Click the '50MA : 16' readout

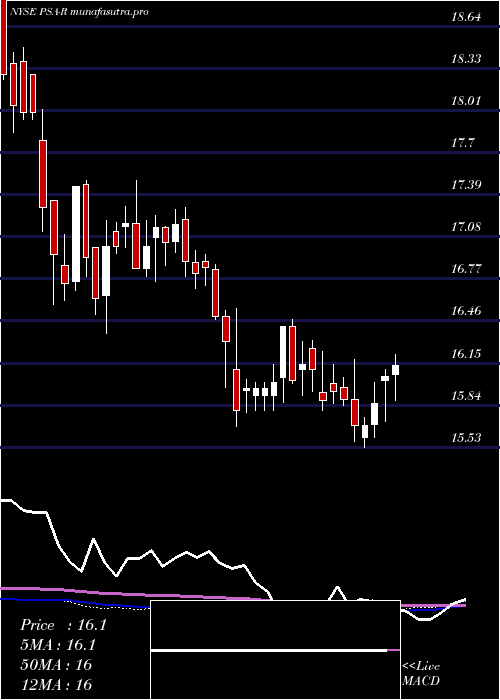[56, 665]
